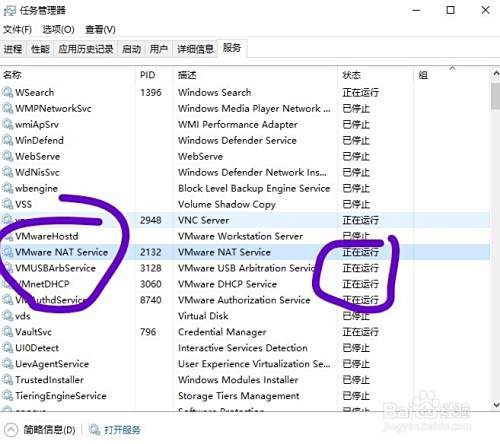Switch to the 应用历史记录 tab
The image size is (500, 444).
point(86,49)
